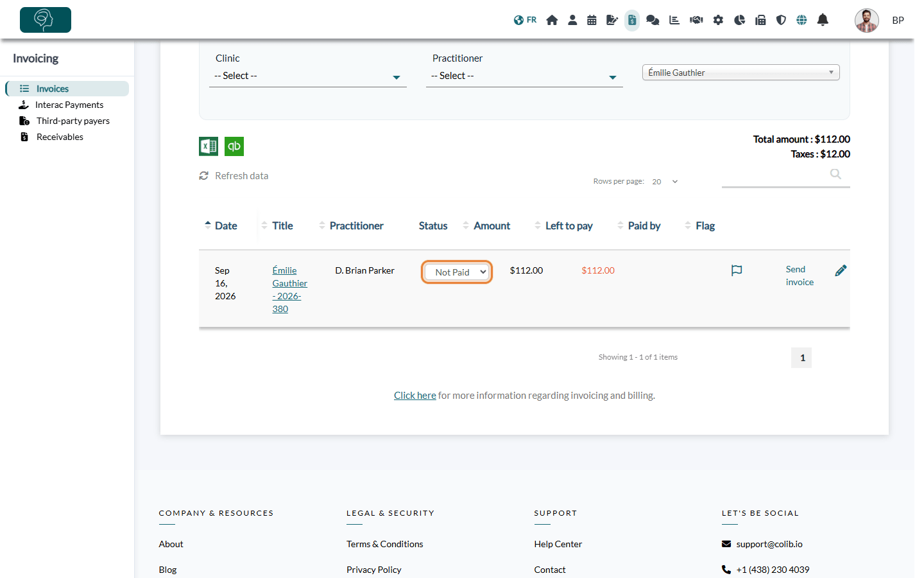Go to the home icon in top bar

click(552, 20)
